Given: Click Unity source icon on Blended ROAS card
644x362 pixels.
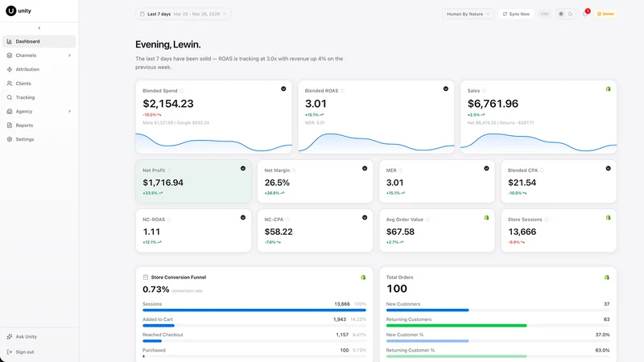Looking at the screenshot, I should pos(446,88).
